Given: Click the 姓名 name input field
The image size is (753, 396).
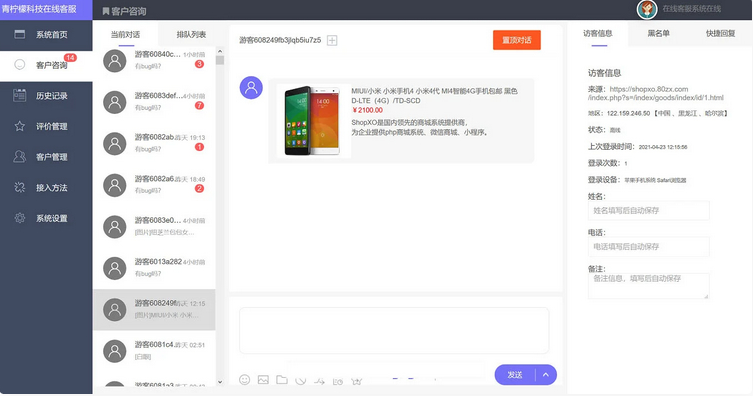Looking at the screenshot, I should point(648,211).
